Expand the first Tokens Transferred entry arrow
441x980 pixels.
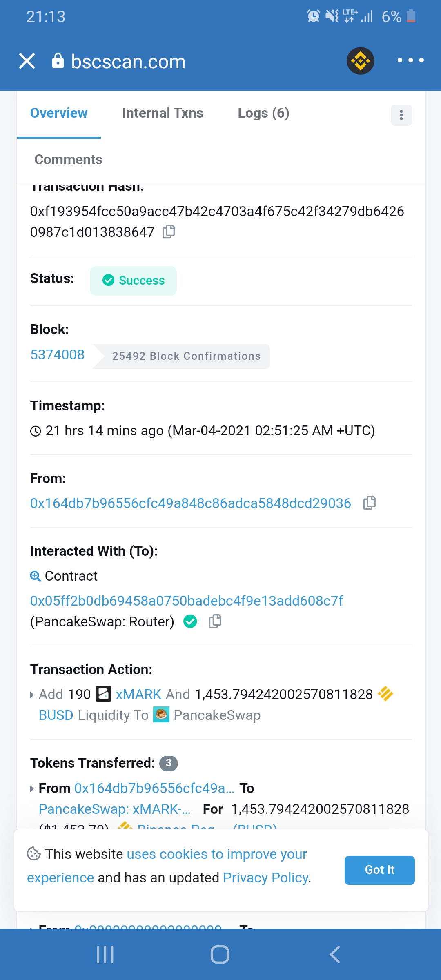[x=32, y=788]
